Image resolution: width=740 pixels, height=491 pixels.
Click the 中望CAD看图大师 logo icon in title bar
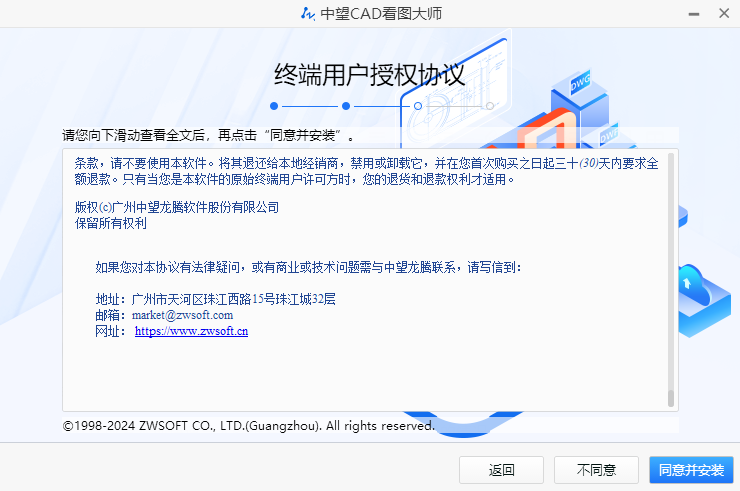[x=307, y=14]
